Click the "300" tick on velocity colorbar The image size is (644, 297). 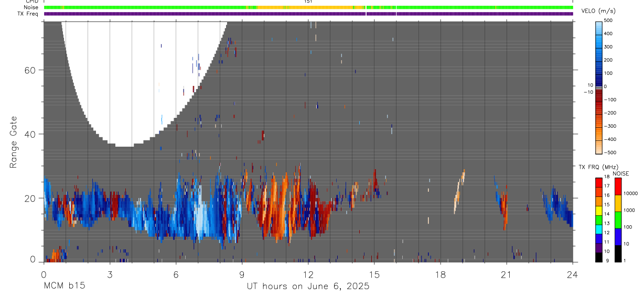608,47
